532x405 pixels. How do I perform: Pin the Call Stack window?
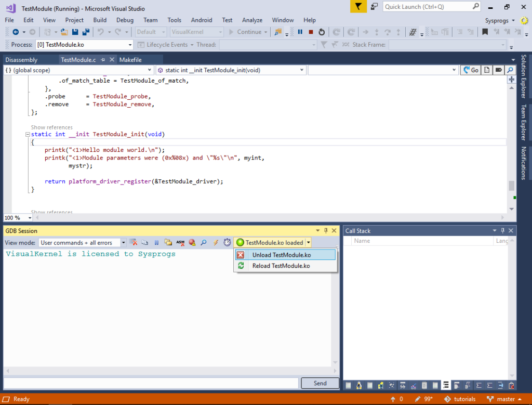coord(502,230)
